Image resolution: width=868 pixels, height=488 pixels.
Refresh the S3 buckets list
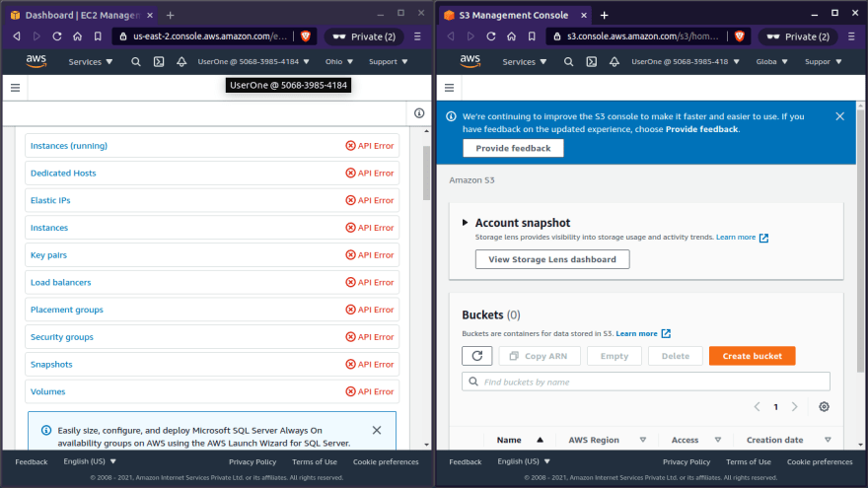pos(477,356)
